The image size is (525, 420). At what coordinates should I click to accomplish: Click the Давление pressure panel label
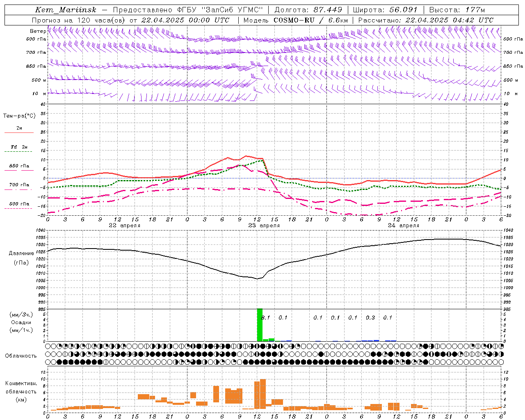21,253
